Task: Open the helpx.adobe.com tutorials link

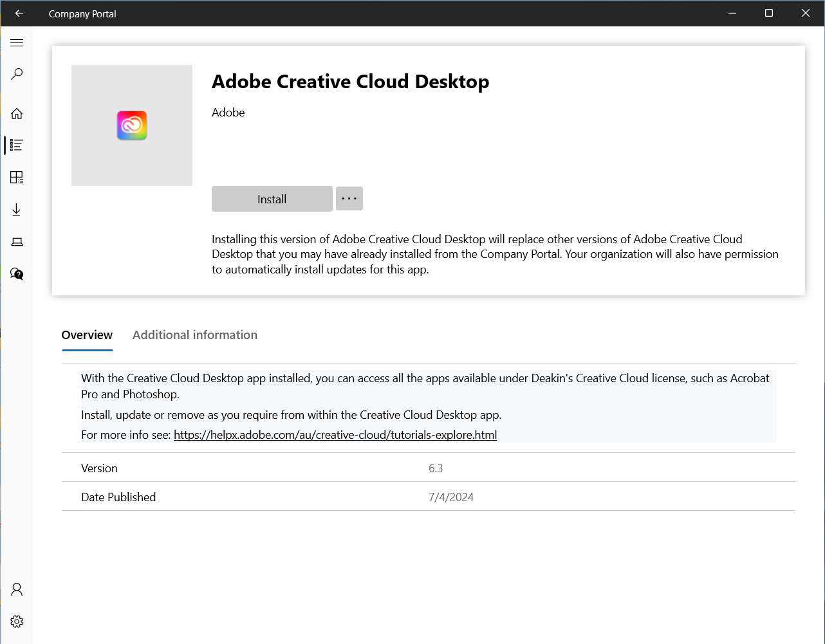Action: [335, 435]
